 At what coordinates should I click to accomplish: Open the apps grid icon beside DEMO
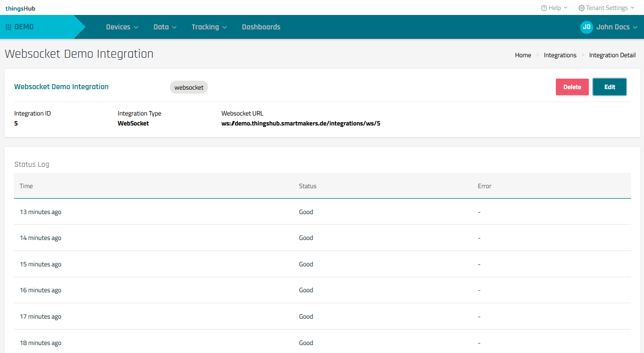point(8,27)
